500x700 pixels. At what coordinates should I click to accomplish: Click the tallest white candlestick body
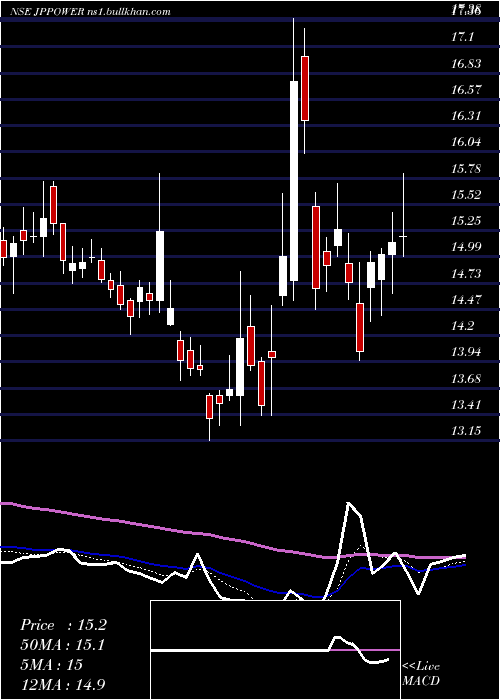coord(294,181)
